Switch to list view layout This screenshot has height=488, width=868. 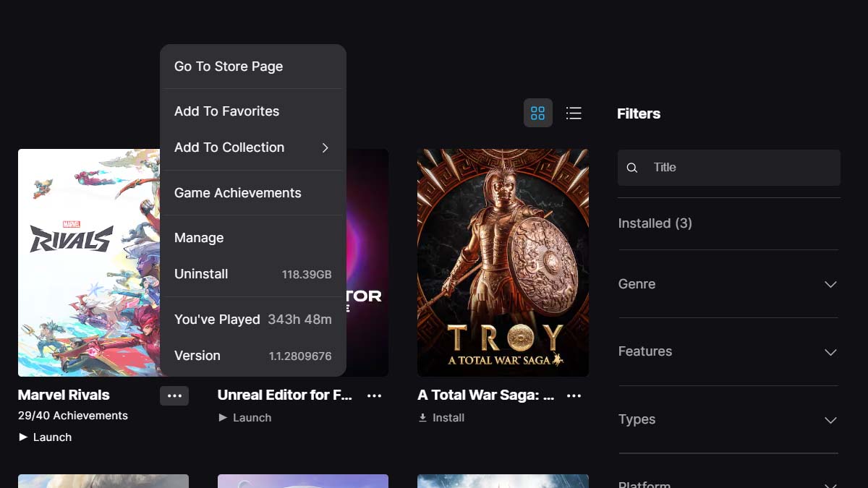[574, 113]
